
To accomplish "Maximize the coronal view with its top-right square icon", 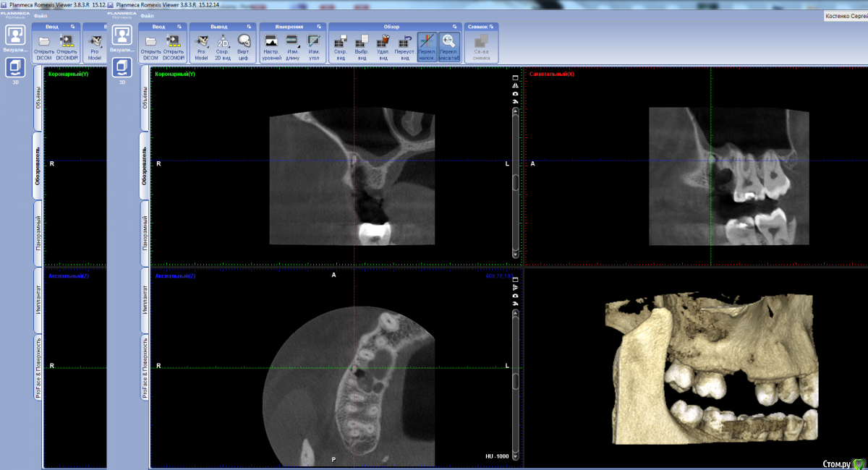I will tap(515, 77).
